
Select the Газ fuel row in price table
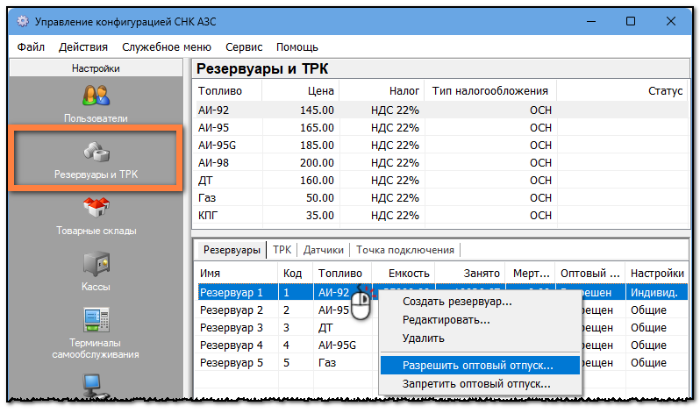click(442, 197)
